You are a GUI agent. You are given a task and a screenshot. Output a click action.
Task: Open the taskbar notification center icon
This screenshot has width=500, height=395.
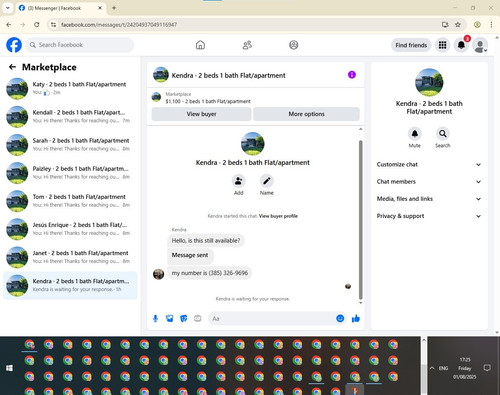(x=487, y=368)
